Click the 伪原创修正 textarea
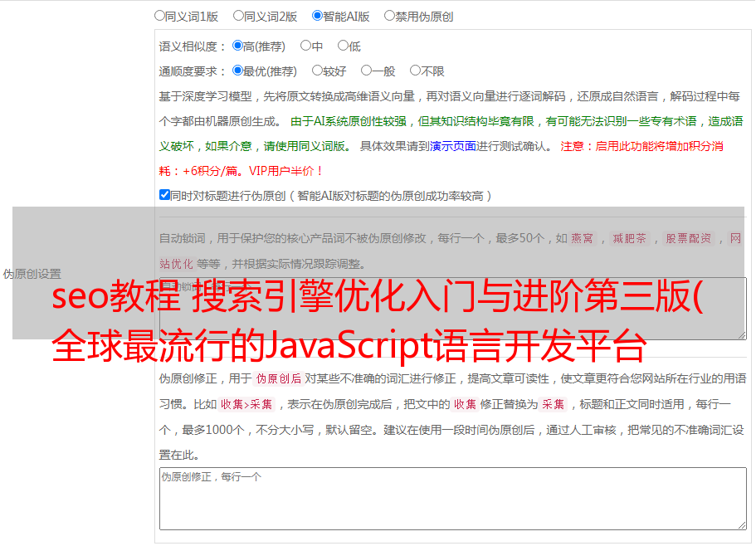756x546 pixels. pyautogui.click(x=453, y=499)
